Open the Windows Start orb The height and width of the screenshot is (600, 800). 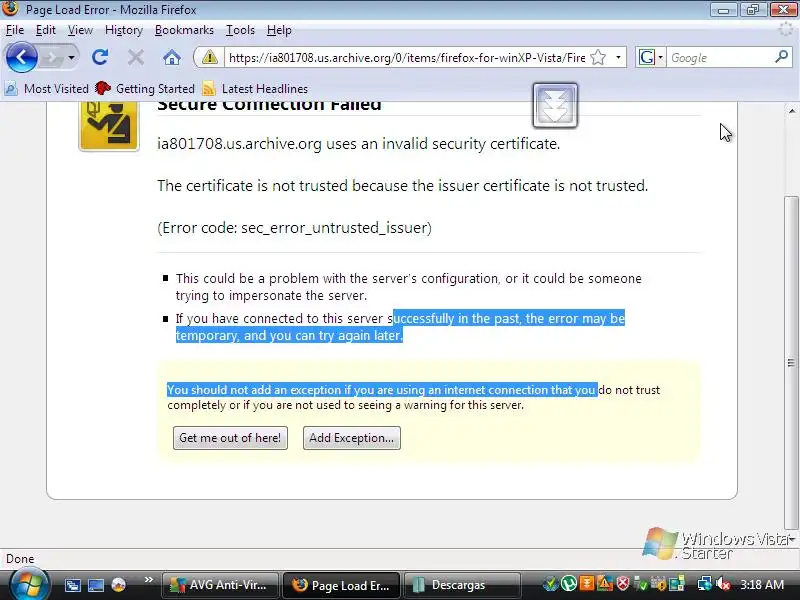[x=29, y=585]
